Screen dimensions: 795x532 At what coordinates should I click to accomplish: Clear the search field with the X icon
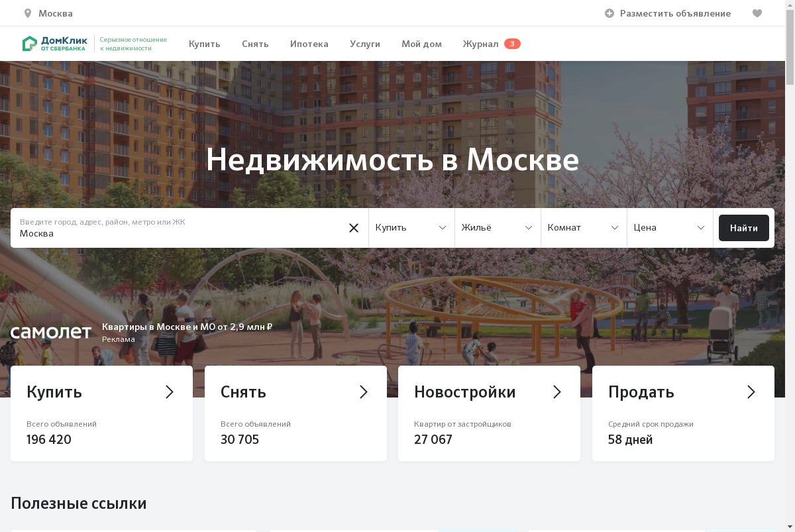click(354, 228)
